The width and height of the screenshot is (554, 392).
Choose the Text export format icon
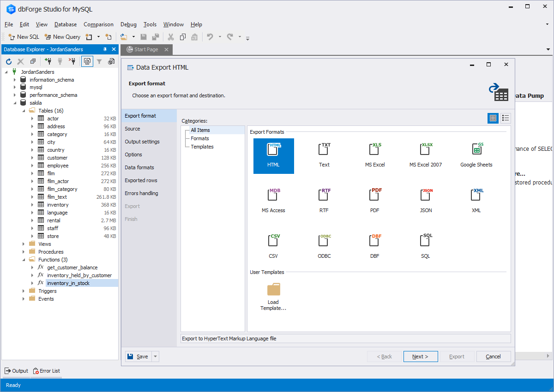(x=324, y=149)
